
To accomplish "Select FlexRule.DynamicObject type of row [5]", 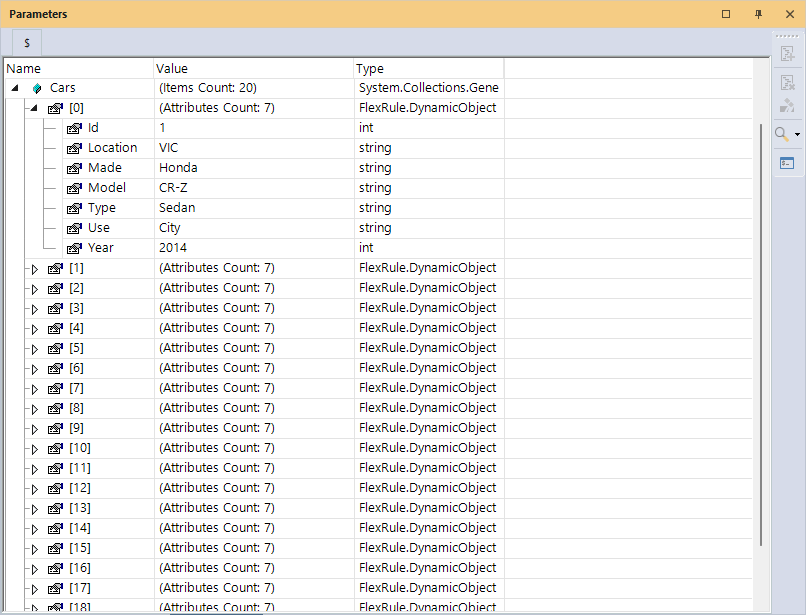I will [x=427, y=348].
